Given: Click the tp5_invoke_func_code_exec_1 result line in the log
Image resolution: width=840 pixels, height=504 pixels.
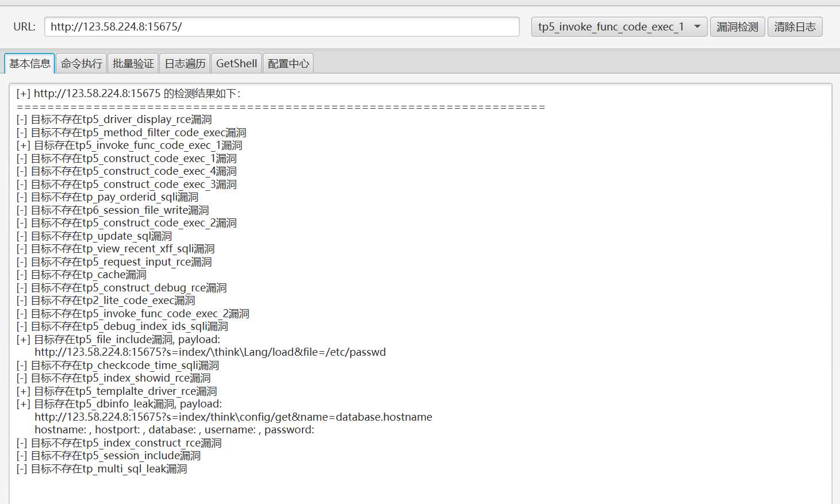Looking at the screenshot, I should (129, 145).
